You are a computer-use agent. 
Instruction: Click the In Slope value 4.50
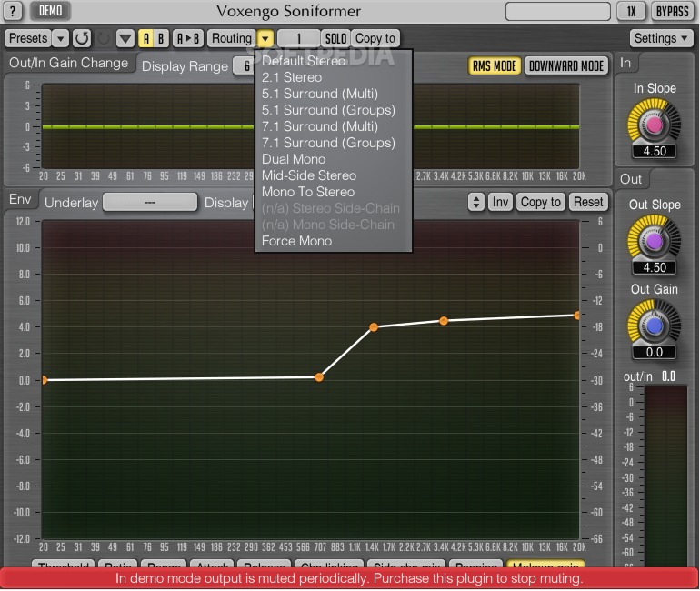(654, 151)
